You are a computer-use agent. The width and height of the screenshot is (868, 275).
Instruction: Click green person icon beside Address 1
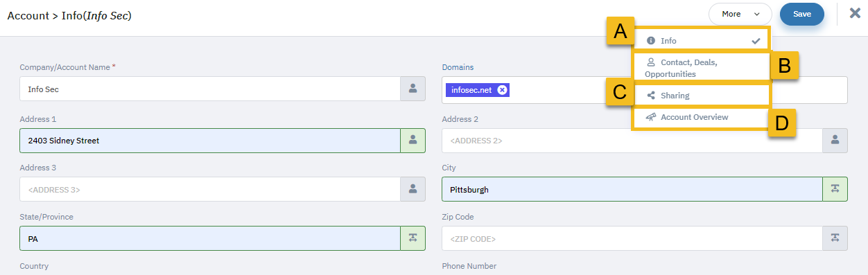[413, 141]
